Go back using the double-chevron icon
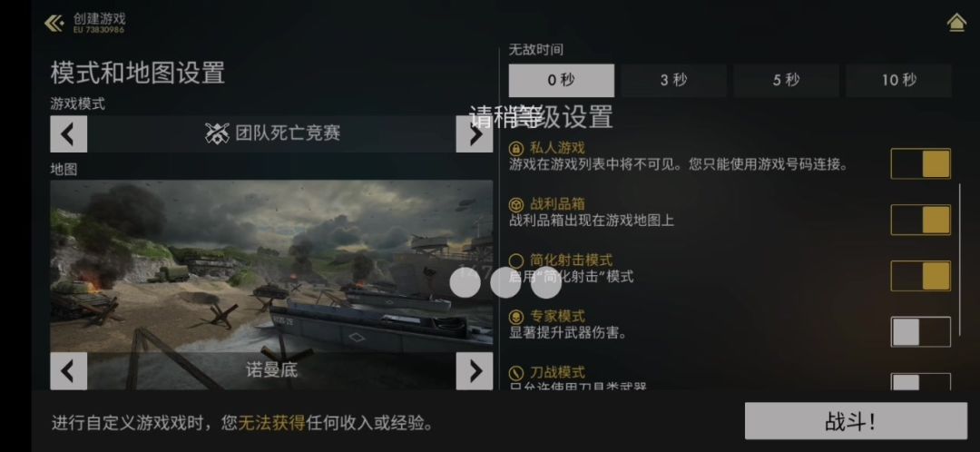Screen dimensions: 980x452 [54, 24]
